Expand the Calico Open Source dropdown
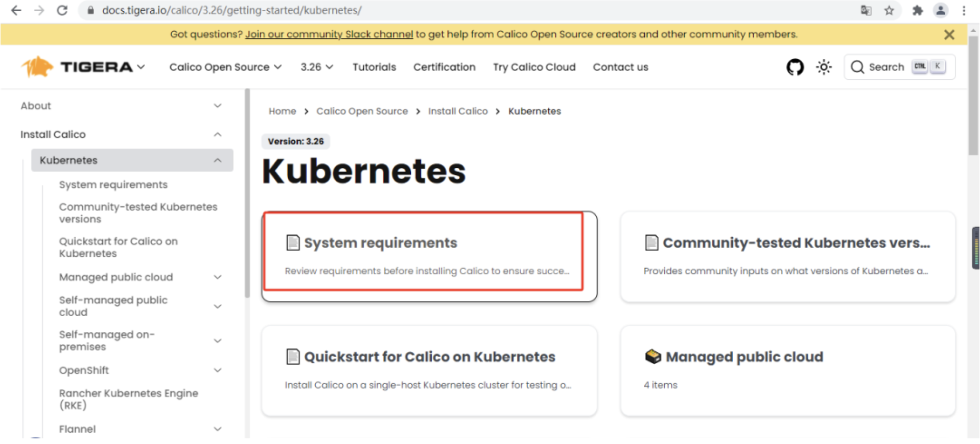The width and height of the screenshot is (980, 444). click(x=225, y=67)
